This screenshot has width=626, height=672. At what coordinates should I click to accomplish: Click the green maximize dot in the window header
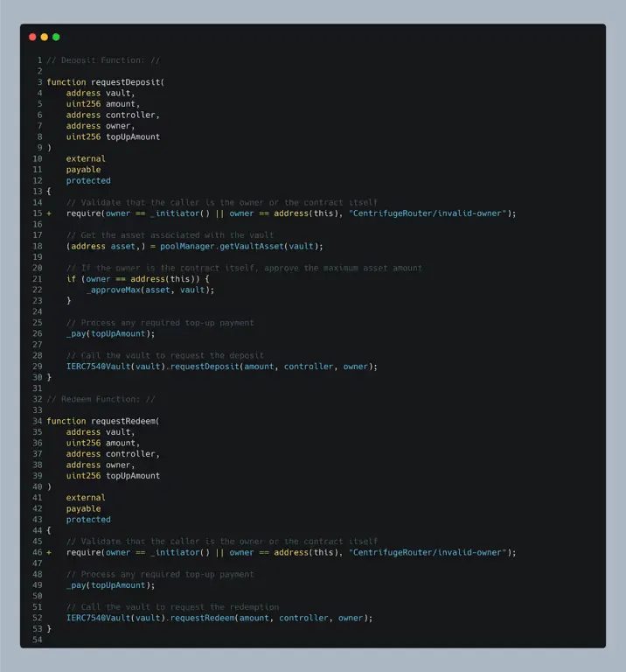(56, 38)
